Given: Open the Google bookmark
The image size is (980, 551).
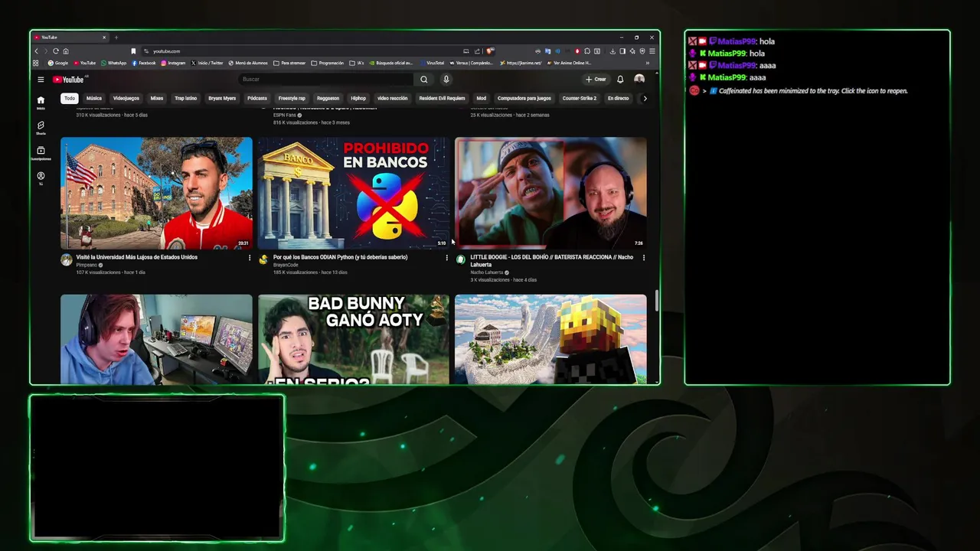Looking at the screenshot, I should [58, 63].
